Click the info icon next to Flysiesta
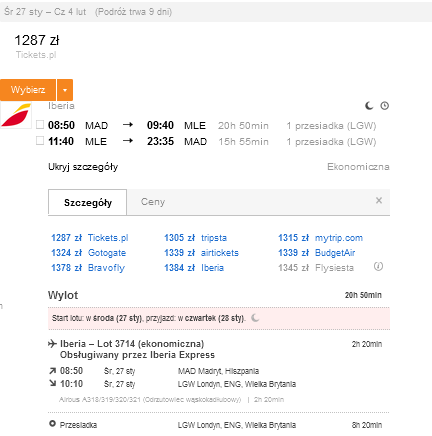 pos(378,266)
